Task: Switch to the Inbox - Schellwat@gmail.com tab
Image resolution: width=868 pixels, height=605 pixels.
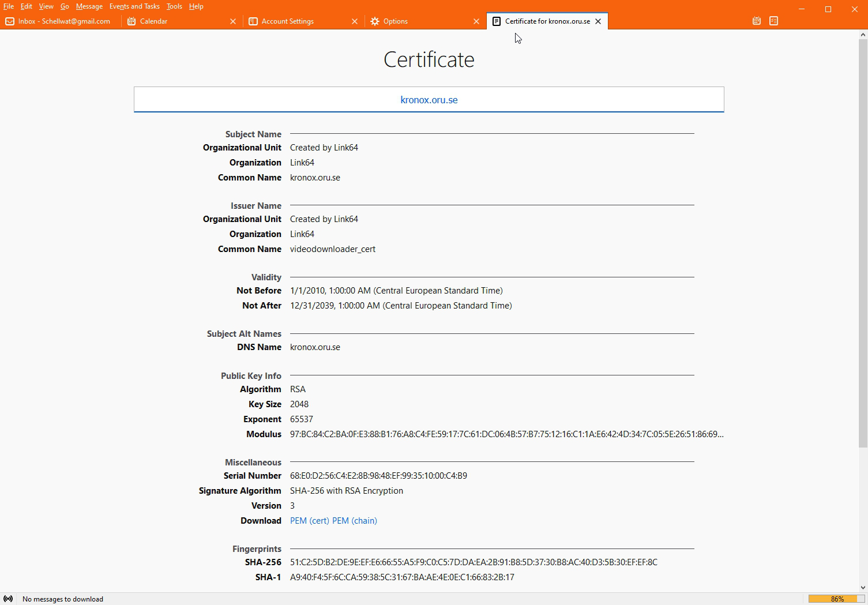Action: pyautogui.click(x=61, y=21)
